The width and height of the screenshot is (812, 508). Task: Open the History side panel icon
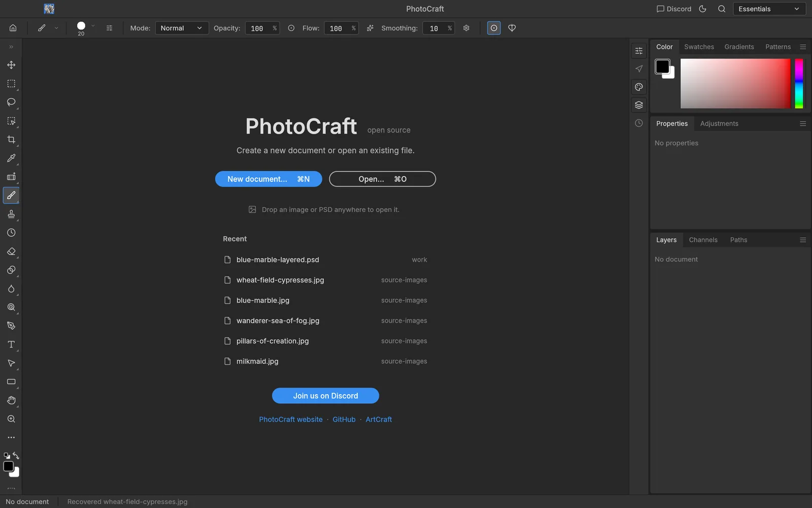[639, 123]
